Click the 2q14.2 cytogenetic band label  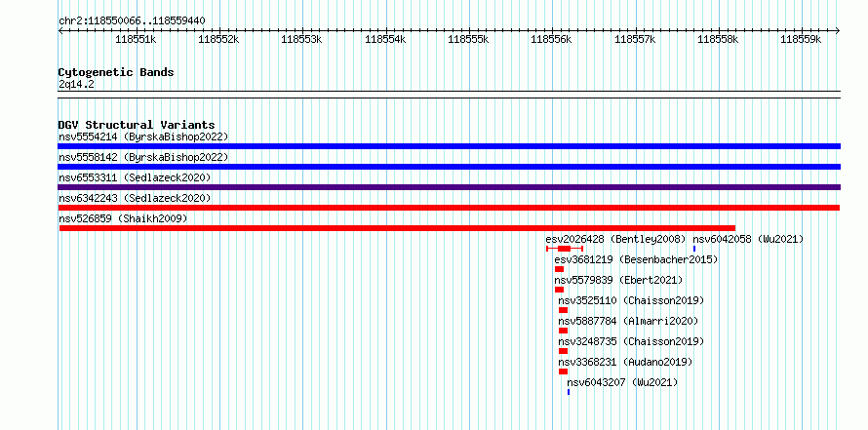click(x=76, y=85)
